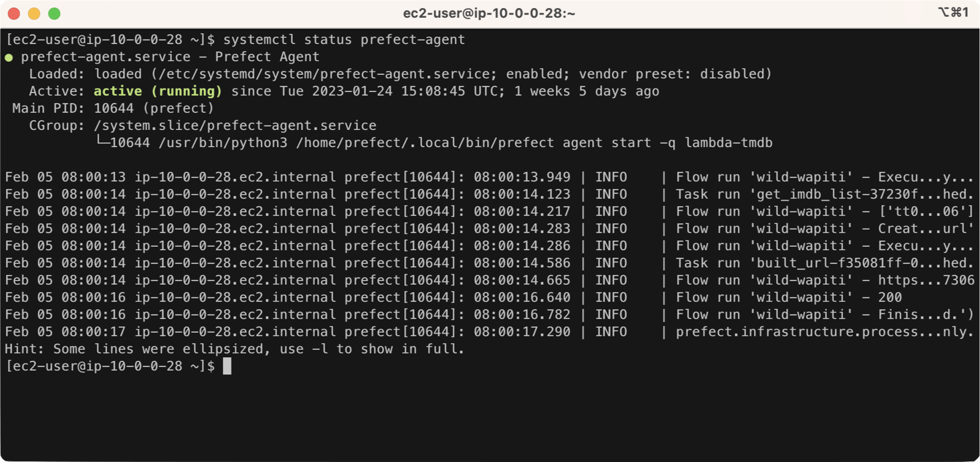Click the lambda-tmdb work queue name
This screenshot has width=980, height=462.
(729, 142)
